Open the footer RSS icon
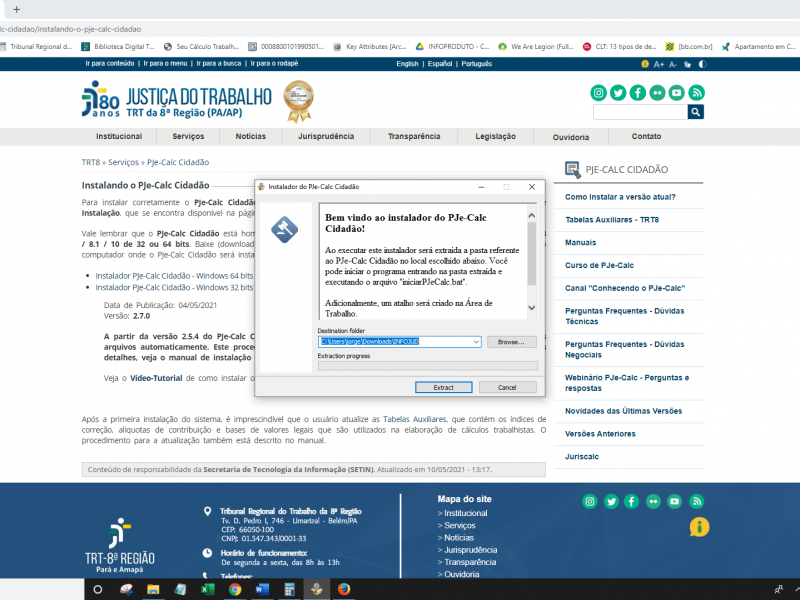This screenshot has height=600, width=800. 696,502
